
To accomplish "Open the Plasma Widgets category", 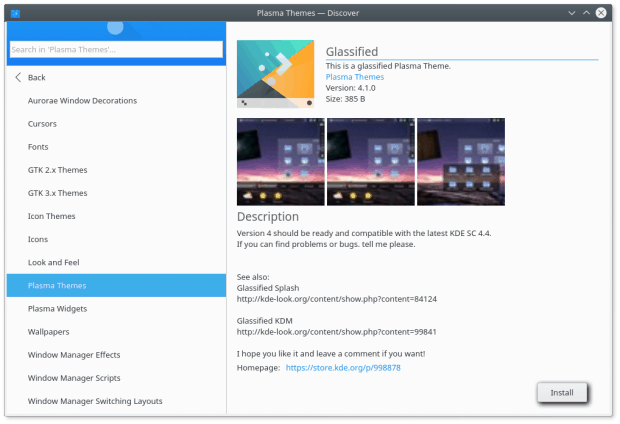I will (57, 308).
